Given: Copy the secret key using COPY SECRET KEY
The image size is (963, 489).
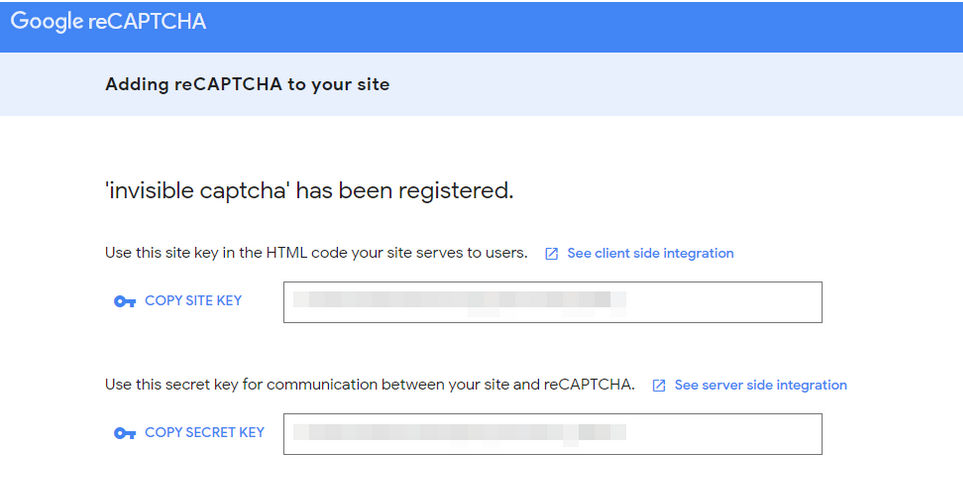Looking at the screenshot, I should pyautogui.click(x=205, y=432).
